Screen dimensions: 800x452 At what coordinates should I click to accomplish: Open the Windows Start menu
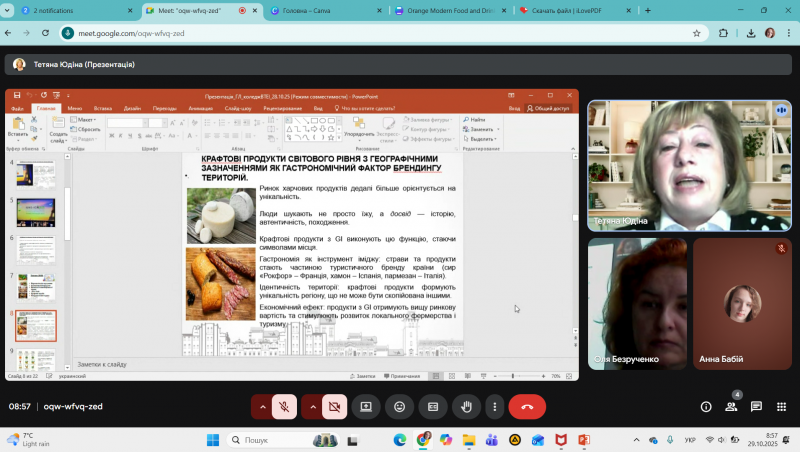pyautogui.click(x=213, y=440)
